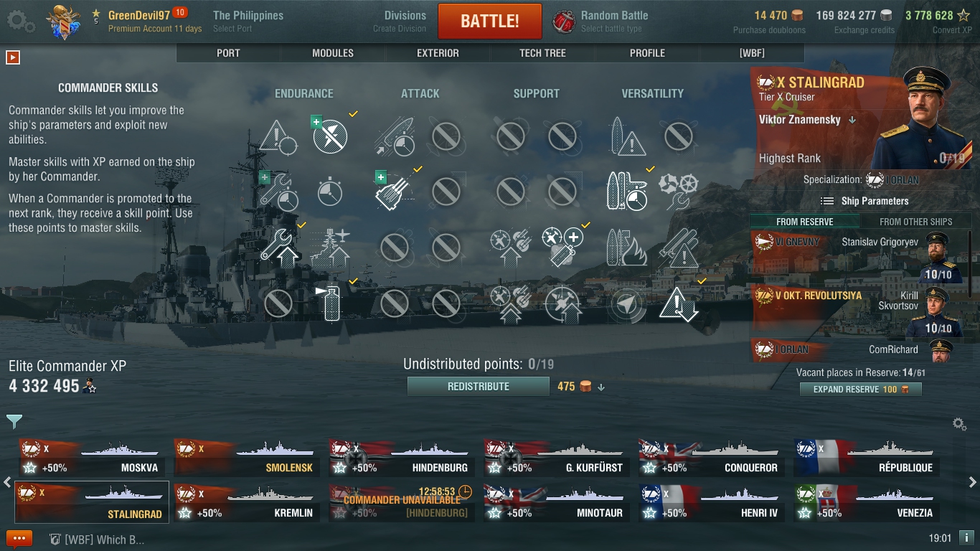Expand the Viktor Znamensky commander dropdown arrow

pyautogui.click(x=852, y=121)
